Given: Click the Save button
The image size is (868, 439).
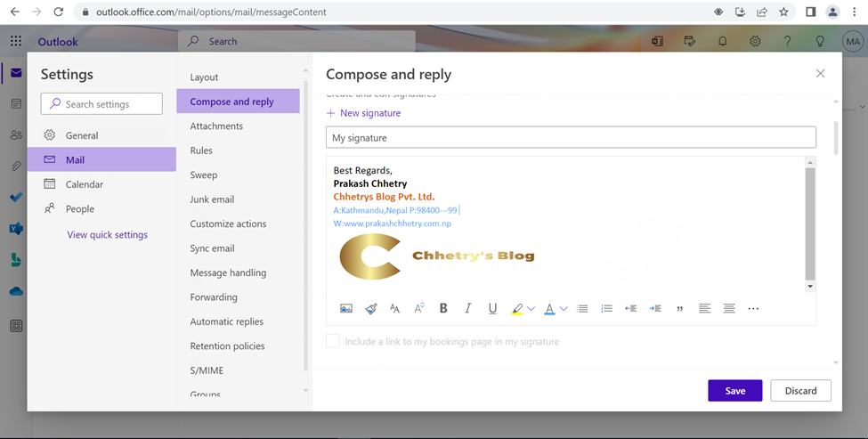Looking at the screenshot, I should click(x=735, y=390).
